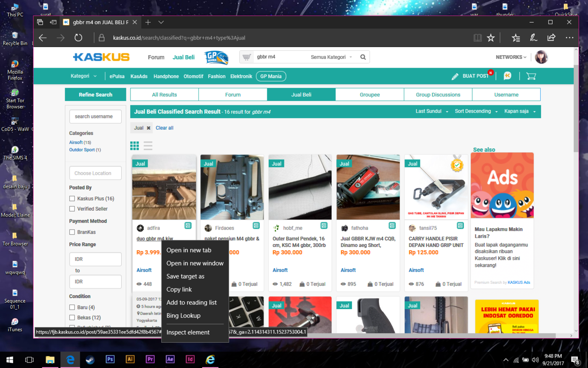588x368 pixels.
Task: Open Illustrator from the taskbar
Action: 130,360
